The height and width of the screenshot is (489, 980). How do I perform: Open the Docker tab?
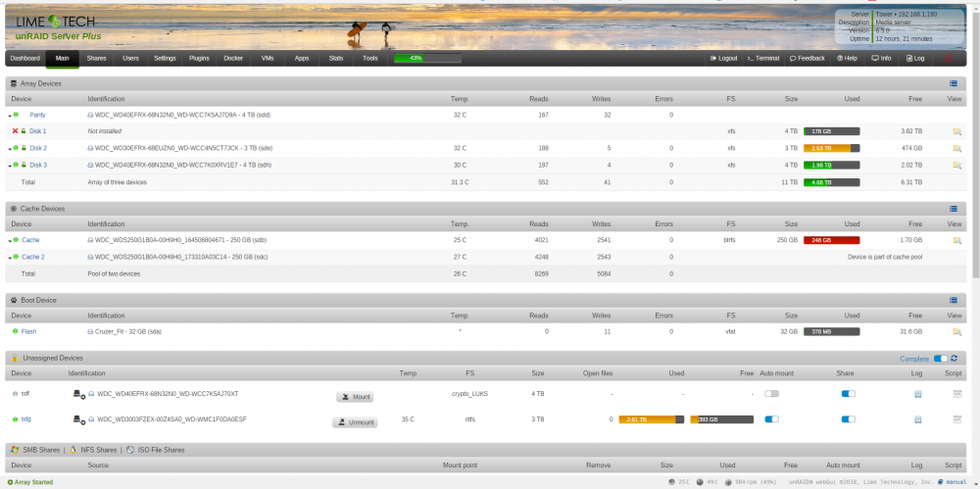click(233, 58)
